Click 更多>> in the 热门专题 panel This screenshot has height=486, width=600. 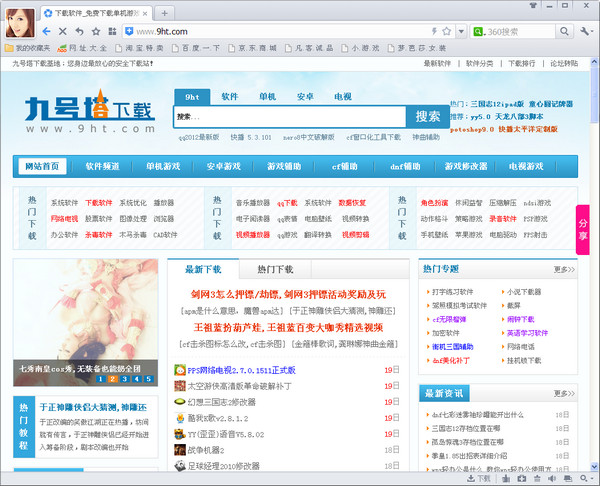(x=564, y=269)
